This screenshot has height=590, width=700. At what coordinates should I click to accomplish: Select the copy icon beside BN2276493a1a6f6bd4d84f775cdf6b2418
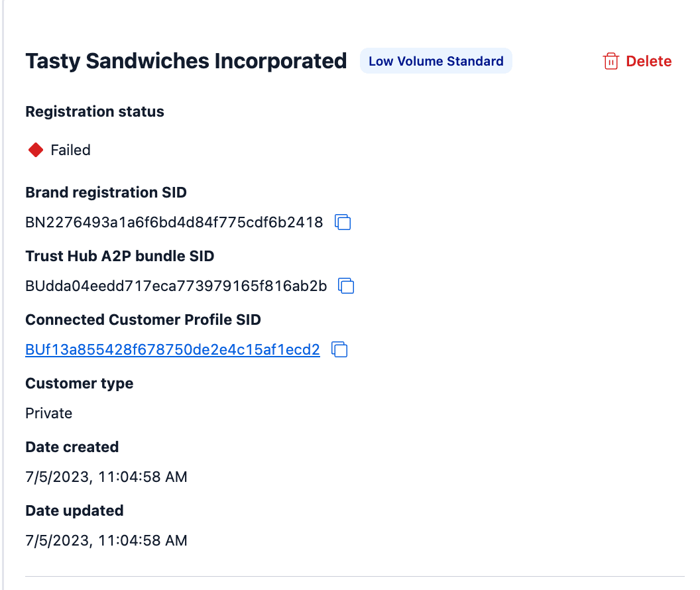coord(343,223)
